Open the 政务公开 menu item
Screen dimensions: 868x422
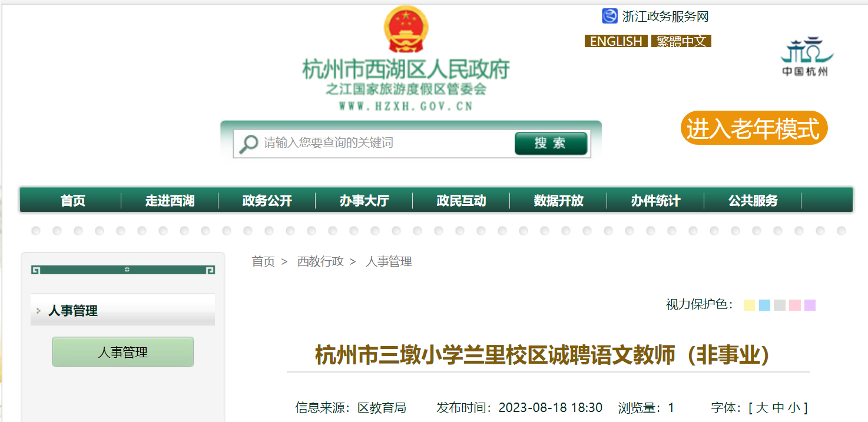267,201
